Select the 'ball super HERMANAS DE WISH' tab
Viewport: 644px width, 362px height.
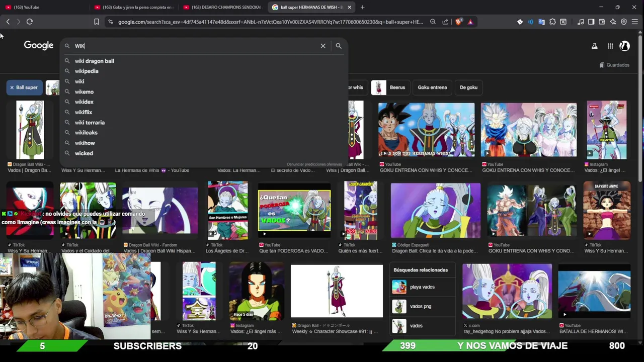point(311,7)
